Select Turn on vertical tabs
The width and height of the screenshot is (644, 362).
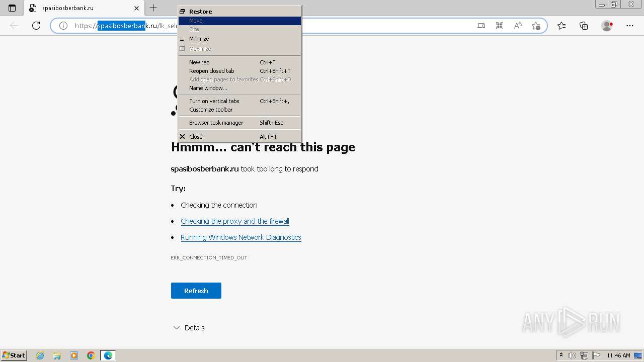[x=240, y=101]
